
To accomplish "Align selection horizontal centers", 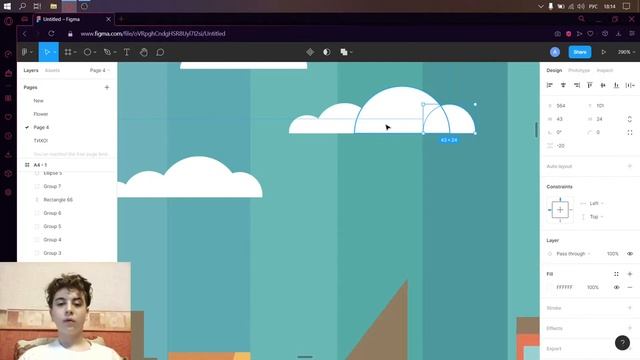I will (x=563, y=85).
